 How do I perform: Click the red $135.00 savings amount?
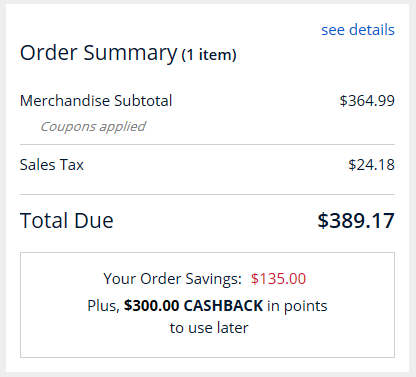278,279
